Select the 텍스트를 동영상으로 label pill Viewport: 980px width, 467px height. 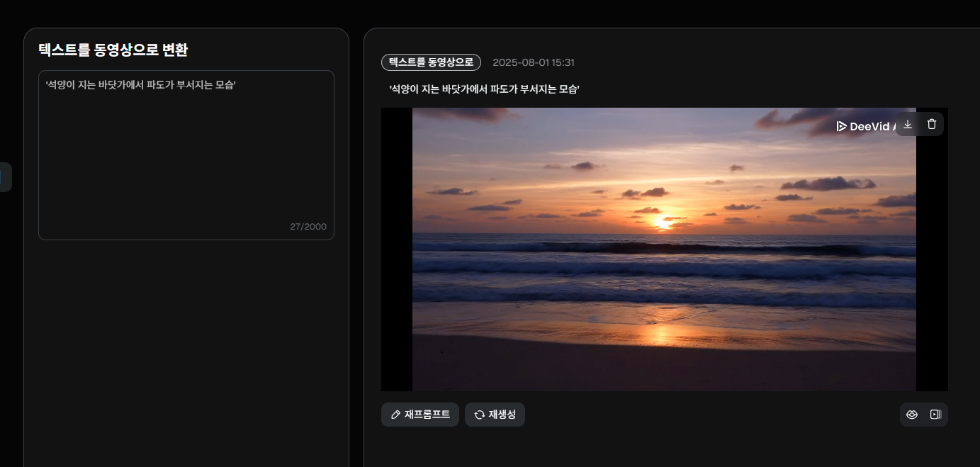click(431, 62)
